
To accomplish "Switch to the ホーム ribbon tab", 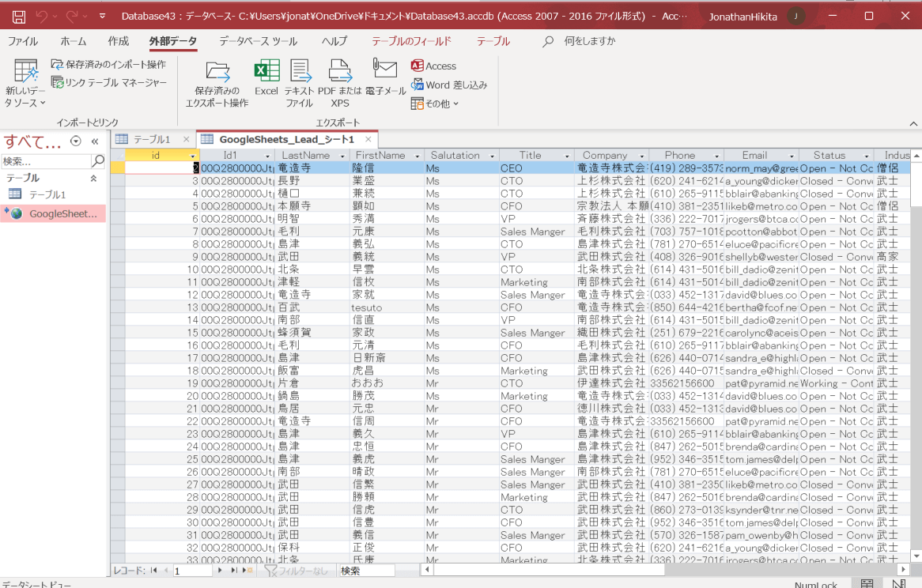I will pos(73,41).
